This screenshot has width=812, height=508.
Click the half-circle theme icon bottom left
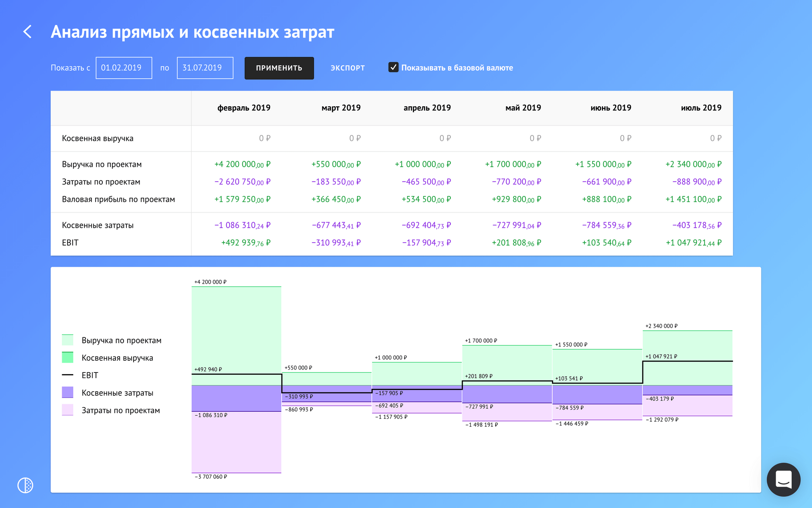tap(25, 485)
